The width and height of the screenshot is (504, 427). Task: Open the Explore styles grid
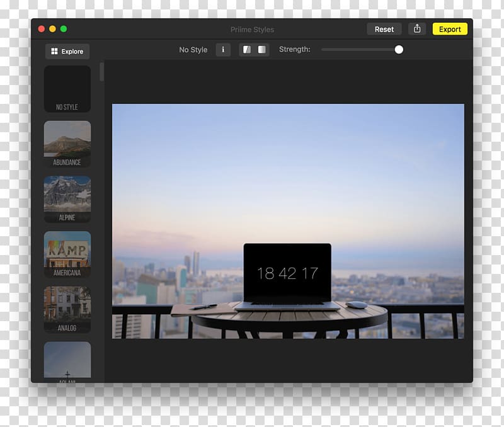pyautogui.click(x=67, y=52)
